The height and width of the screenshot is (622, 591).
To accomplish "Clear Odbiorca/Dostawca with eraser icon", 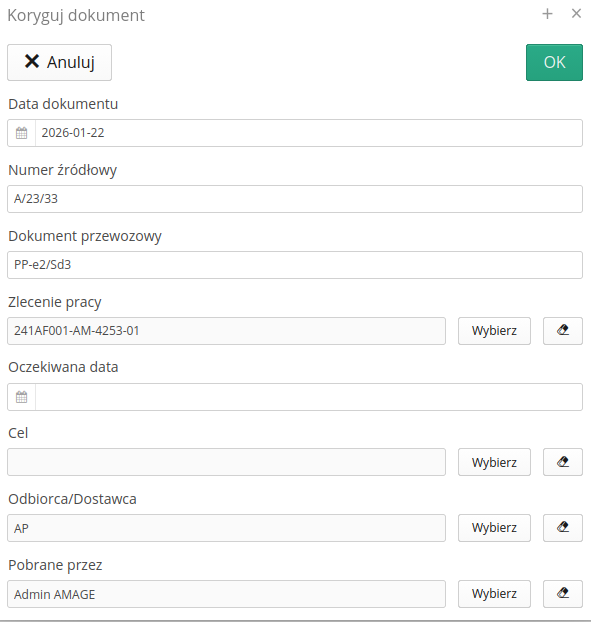I will [x=563, y=528].
